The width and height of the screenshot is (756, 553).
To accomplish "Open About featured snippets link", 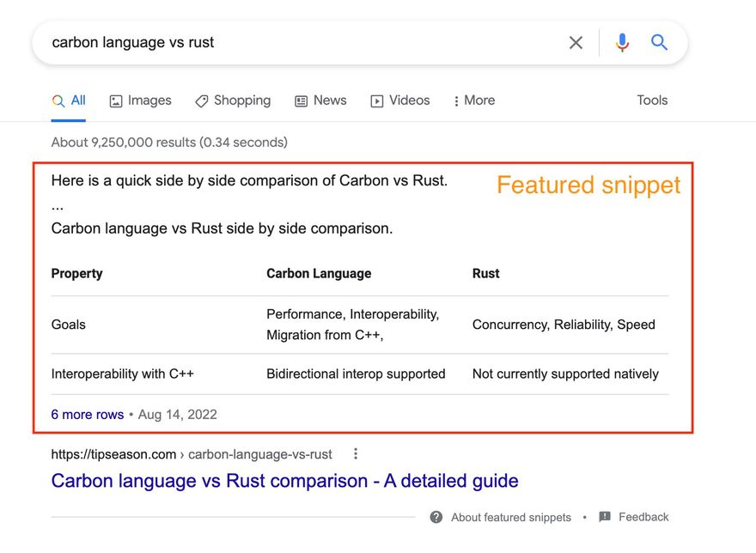I will 510,517.
